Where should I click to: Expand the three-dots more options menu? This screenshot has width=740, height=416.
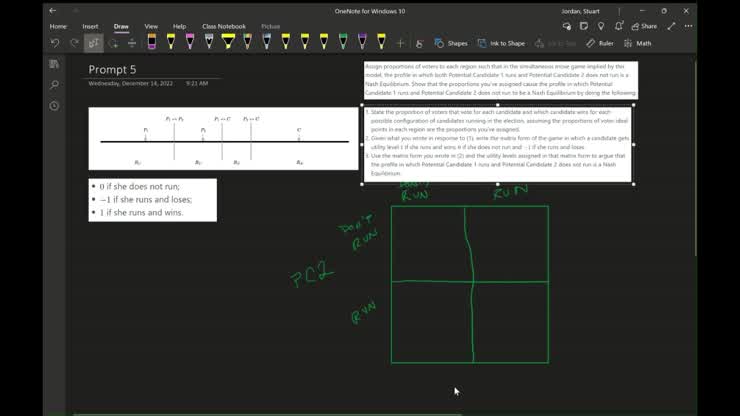pyautogui.click(x=686, y=26)
